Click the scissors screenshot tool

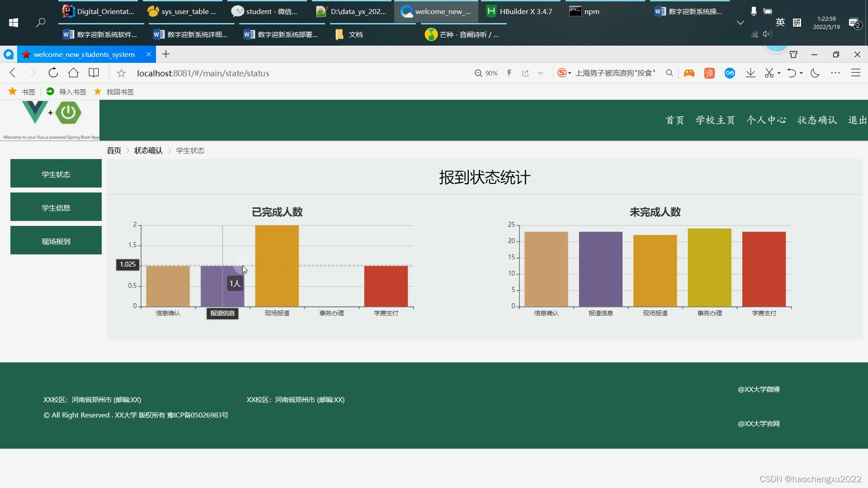769,73
